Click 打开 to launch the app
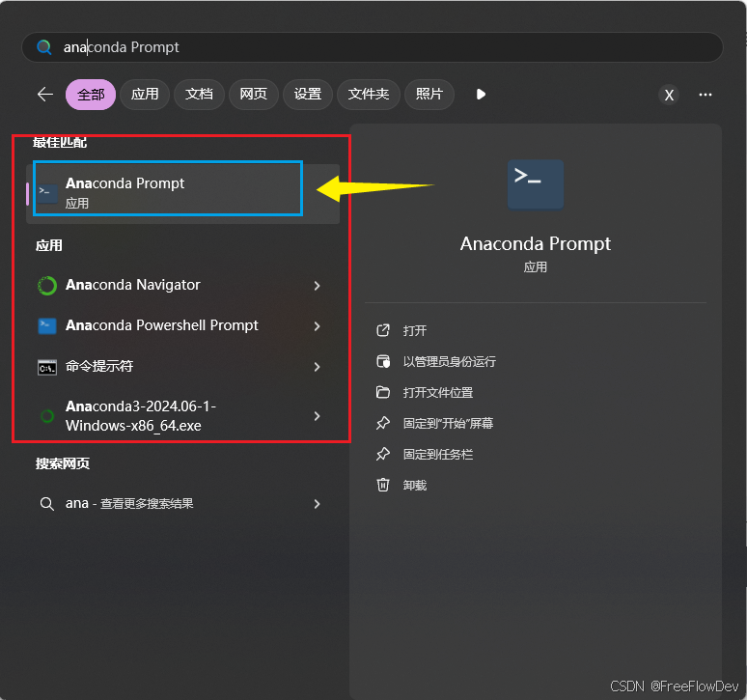The height and width of the screenshot is (700, 747). 415,331
